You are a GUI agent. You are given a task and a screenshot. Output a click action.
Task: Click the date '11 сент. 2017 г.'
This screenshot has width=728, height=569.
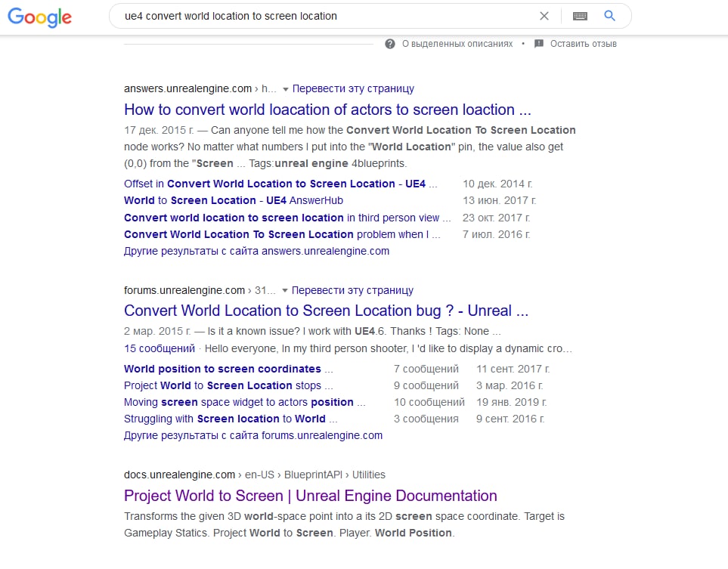513,369
